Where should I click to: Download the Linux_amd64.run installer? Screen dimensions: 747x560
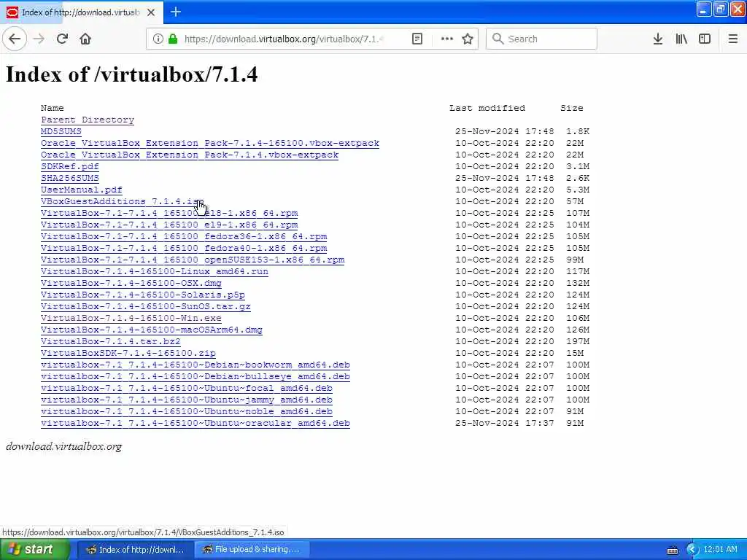155,271
